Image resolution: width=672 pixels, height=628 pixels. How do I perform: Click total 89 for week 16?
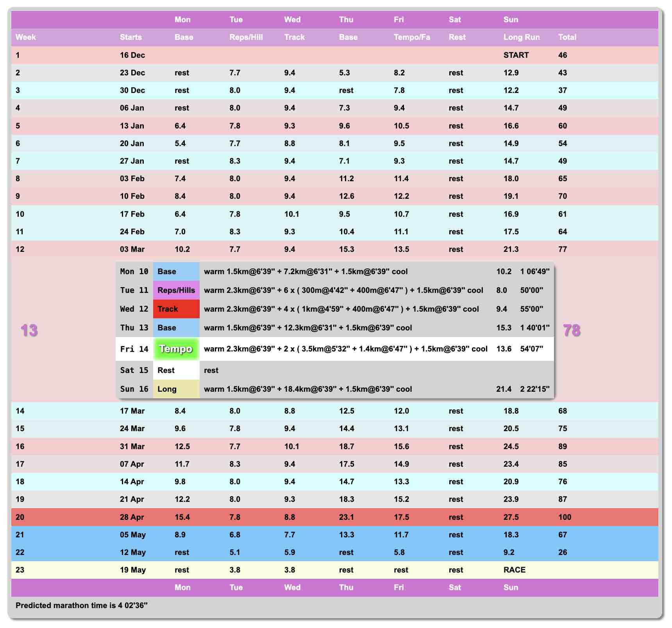point(563,446)
